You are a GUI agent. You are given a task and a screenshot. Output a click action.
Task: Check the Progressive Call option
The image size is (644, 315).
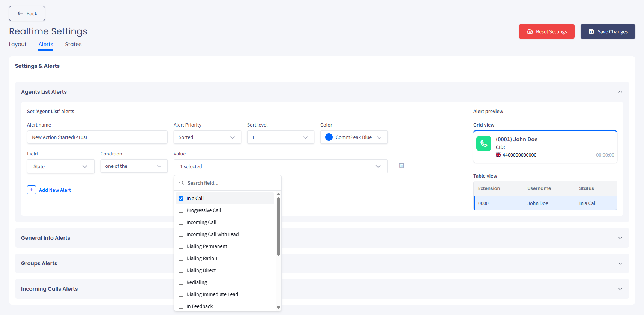point(181,210)
